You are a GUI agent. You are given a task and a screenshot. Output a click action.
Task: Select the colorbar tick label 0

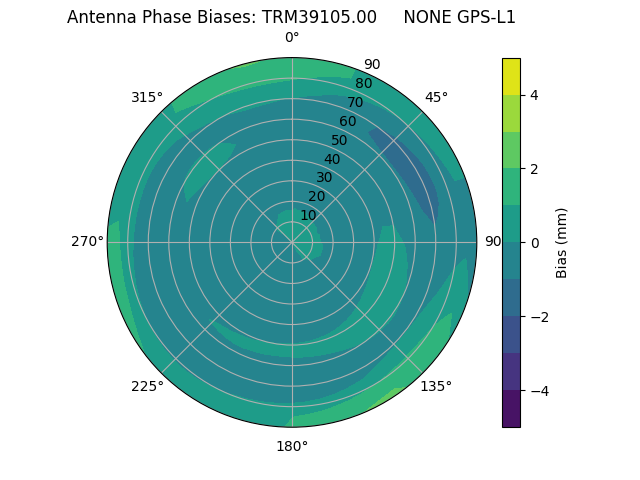[x=535, y=243]
